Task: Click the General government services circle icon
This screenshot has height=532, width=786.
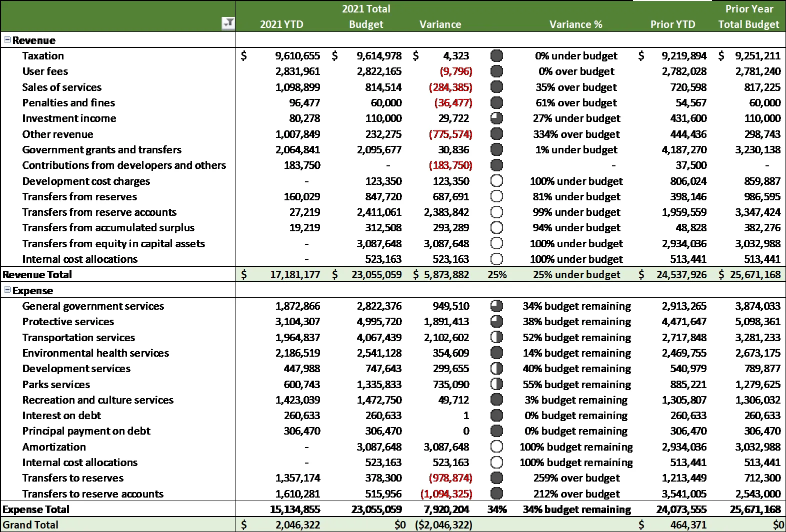Action: (496, 306)
